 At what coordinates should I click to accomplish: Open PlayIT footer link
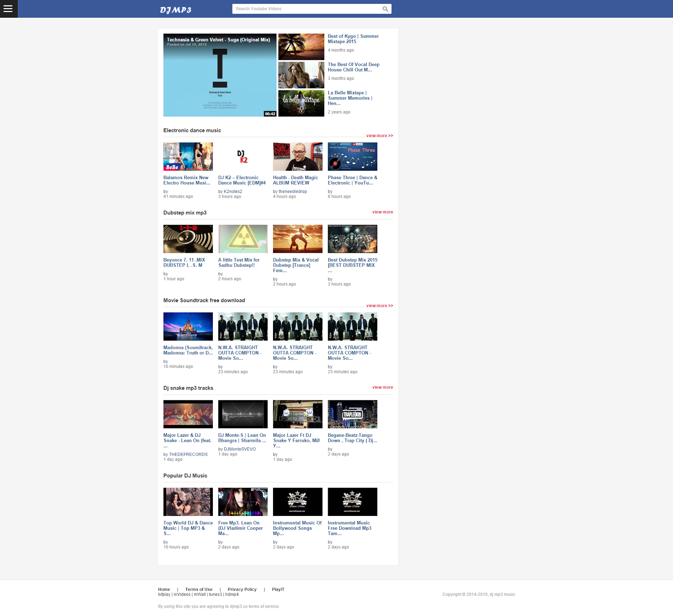278,589
